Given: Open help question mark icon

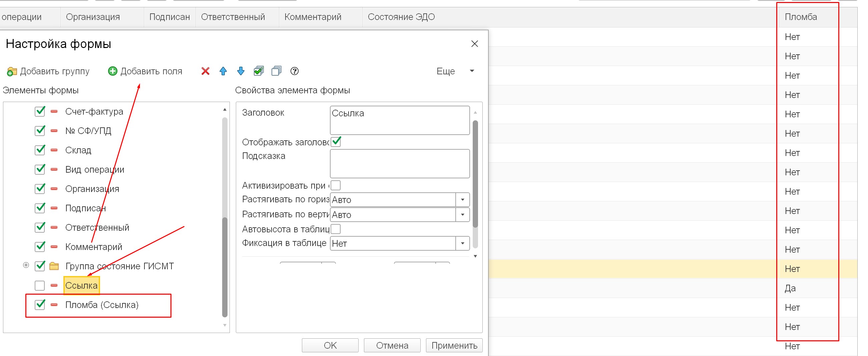Looking at the screenshot, I should point(295,71).
